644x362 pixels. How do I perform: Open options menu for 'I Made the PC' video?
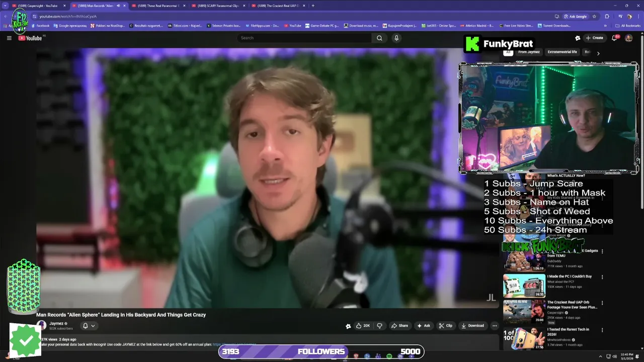point(602,277)
